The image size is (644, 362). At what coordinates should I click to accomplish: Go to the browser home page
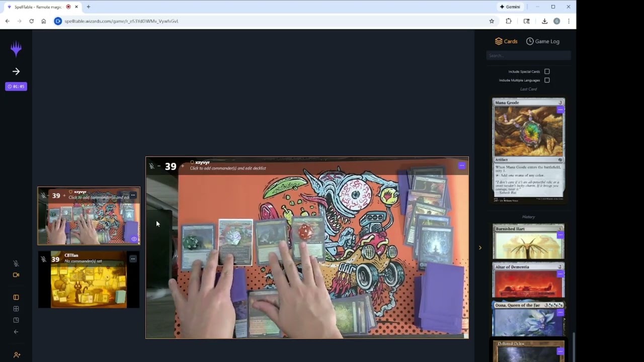44,21
